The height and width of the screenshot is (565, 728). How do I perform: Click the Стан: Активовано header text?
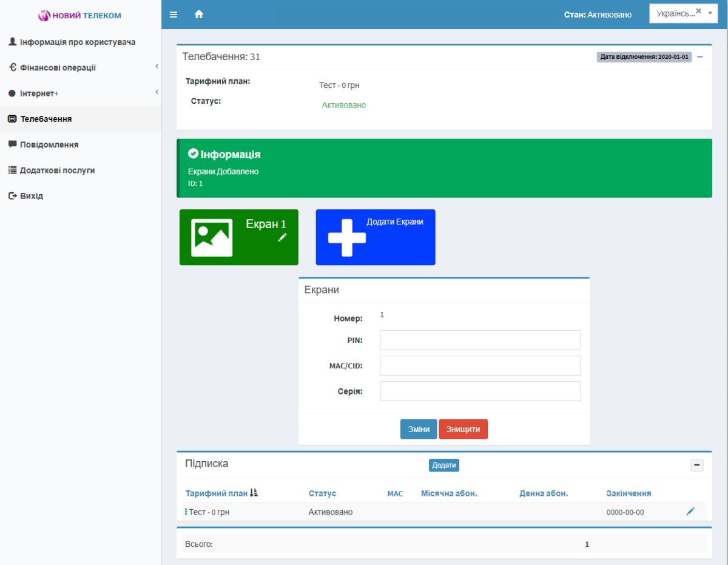tap(598, 15)
